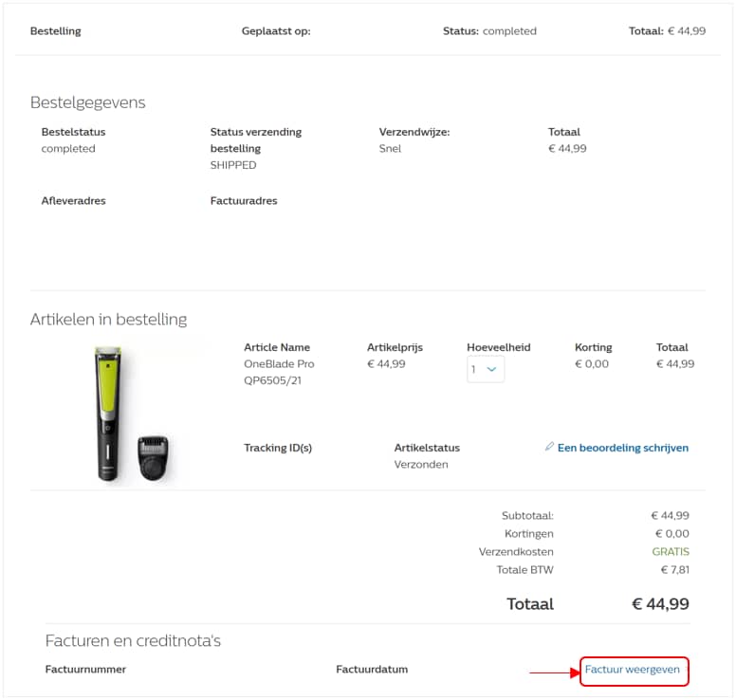Viewport: 736px width, 700px height.
Task: Open the Hoeveelheid quantity dropdown
Action: click(x=486, y=369)
